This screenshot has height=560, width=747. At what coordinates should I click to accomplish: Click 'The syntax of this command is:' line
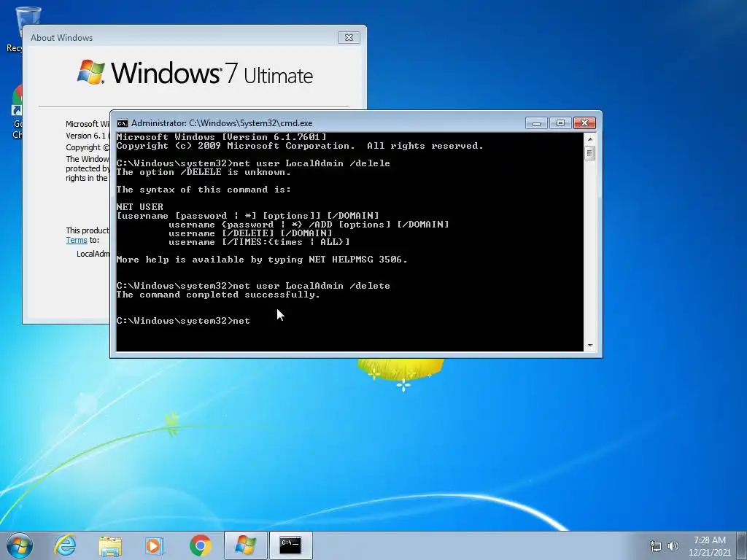[204, 190]
